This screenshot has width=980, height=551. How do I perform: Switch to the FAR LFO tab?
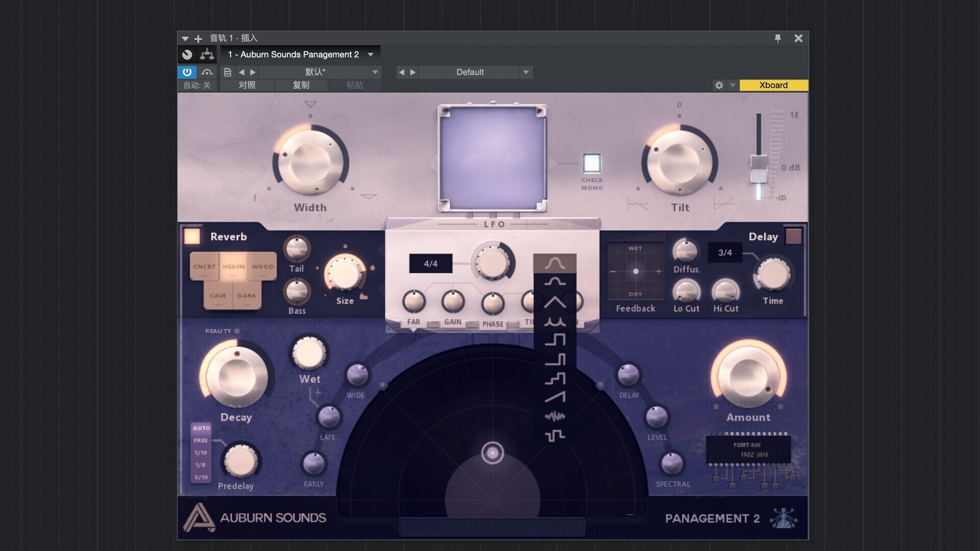413,322
